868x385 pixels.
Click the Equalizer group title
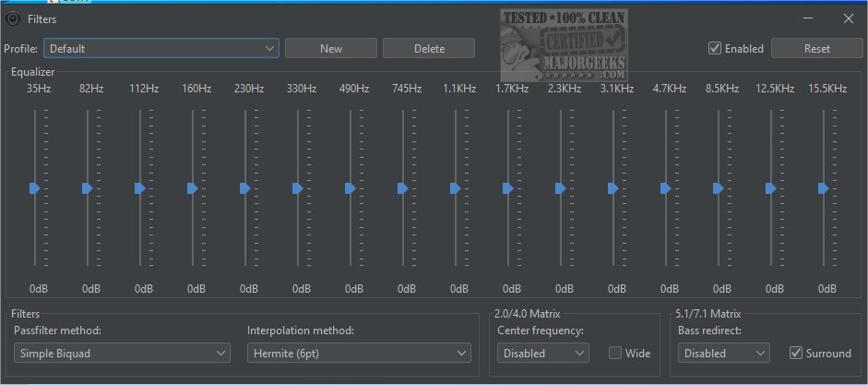click(x=32, y=72)
